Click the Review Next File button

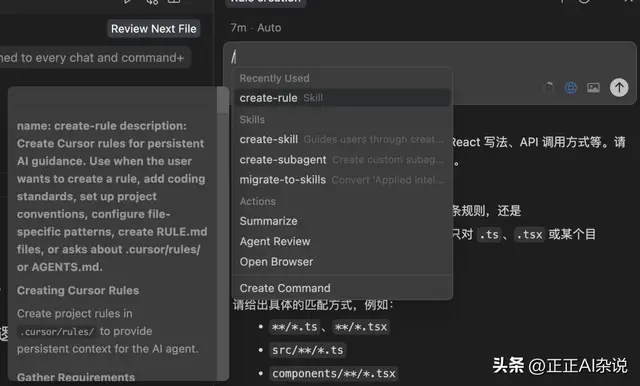154,29
